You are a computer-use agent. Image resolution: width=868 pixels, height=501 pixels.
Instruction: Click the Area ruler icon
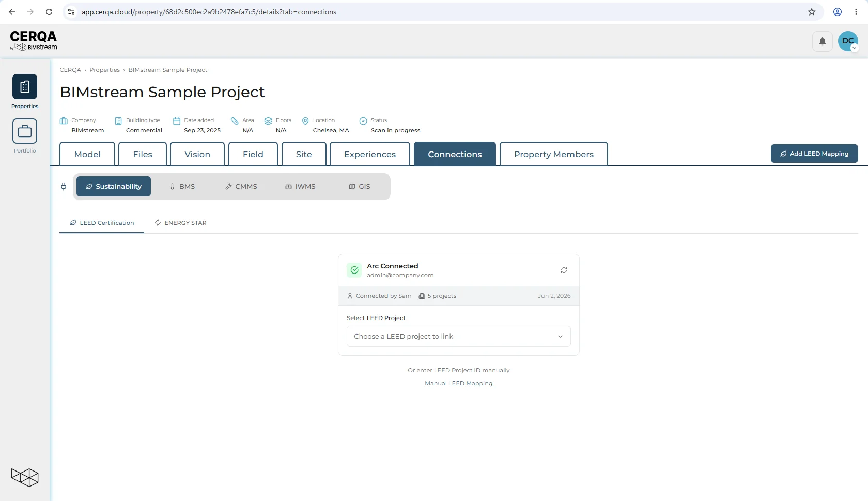(235, 121)
